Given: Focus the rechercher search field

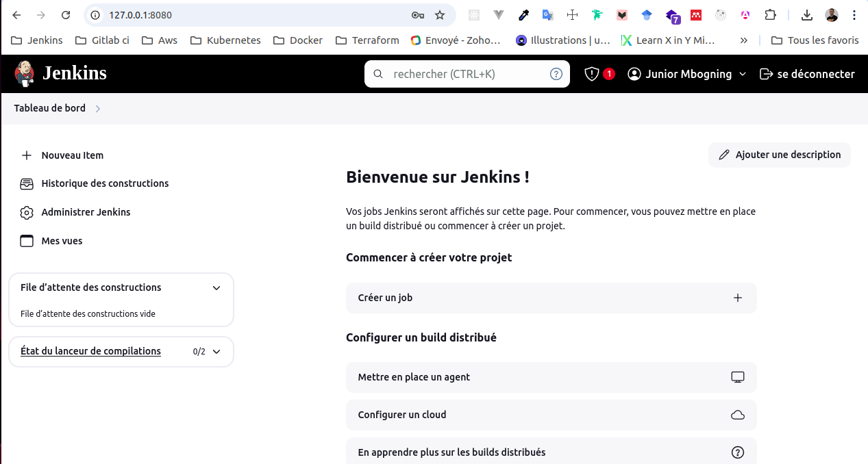Looking at the screenshot, I should [x=466, y=74].
